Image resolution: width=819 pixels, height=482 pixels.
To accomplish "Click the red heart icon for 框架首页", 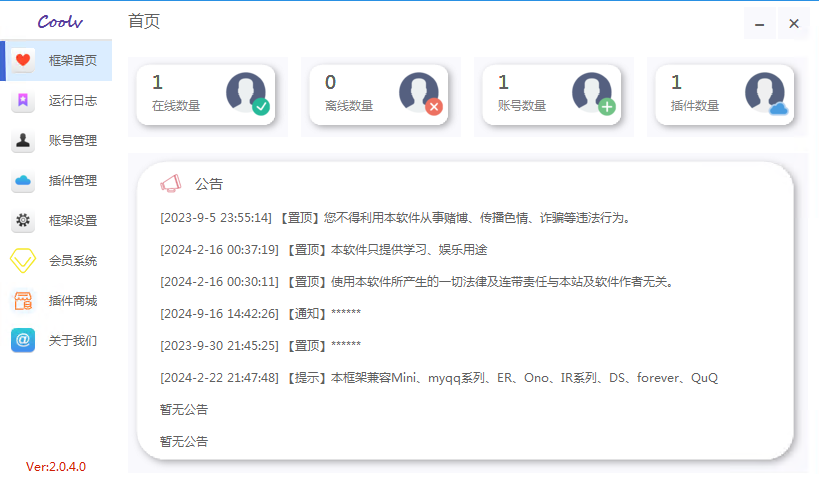I will point(23,60).
